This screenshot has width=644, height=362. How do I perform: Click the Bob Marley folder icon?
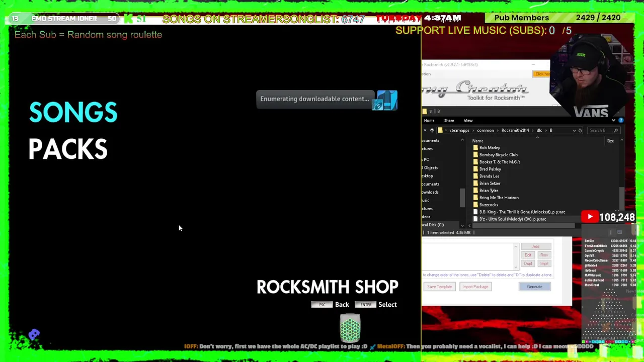(475, 148)
